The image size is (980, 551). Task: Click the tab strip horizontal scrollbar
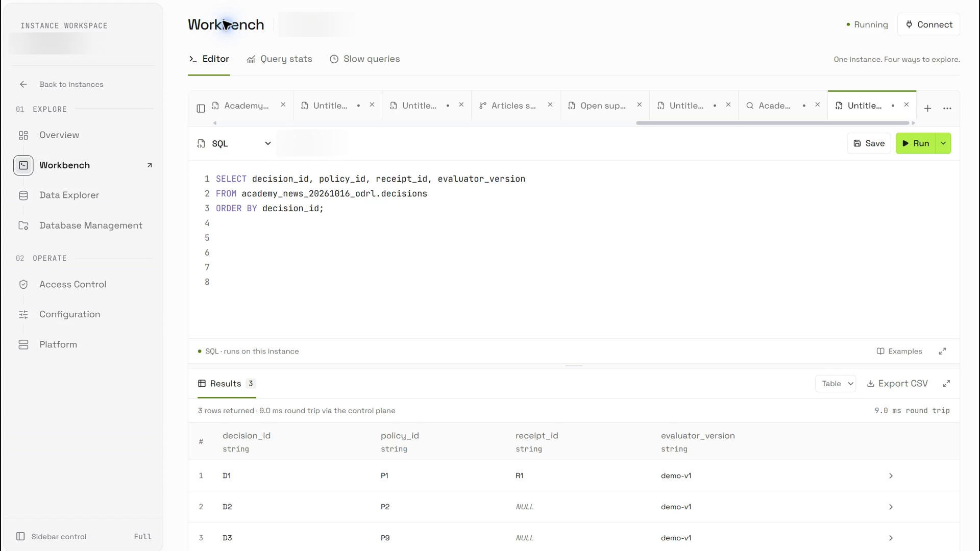pos(772,123)
